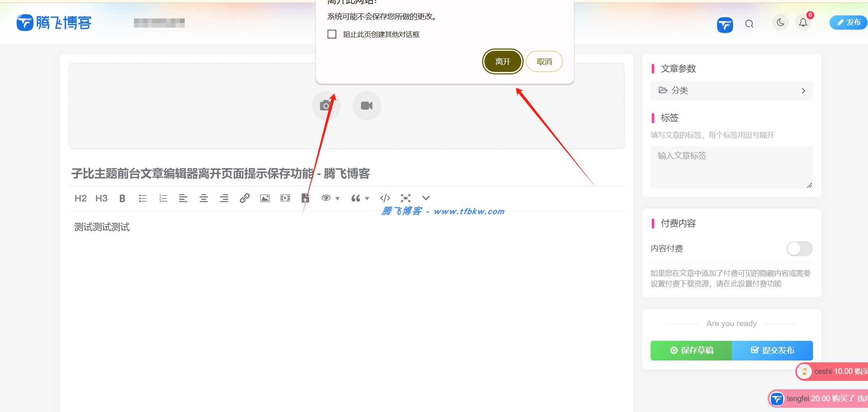Insert a code block
Viewport: 868px width, 412px height.
385,198
